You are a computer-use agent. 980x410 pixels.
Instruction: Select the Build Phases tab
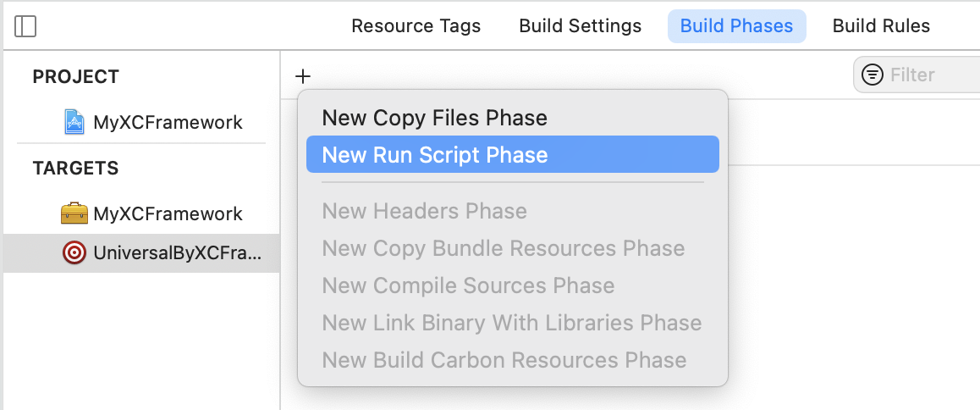(736, 26)
